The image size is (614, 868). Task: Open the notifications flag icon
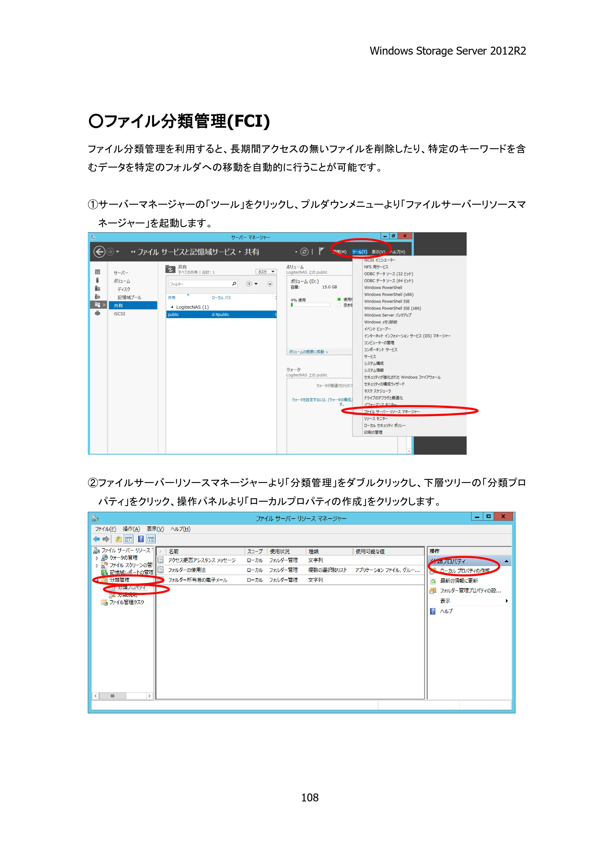click(321, 251)
